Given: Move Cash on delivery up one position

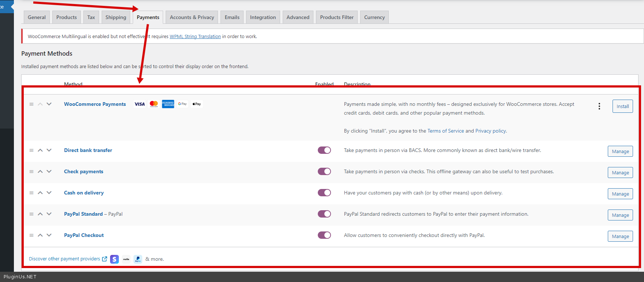Looking at the screenshot, I should [x=40, y=193].
